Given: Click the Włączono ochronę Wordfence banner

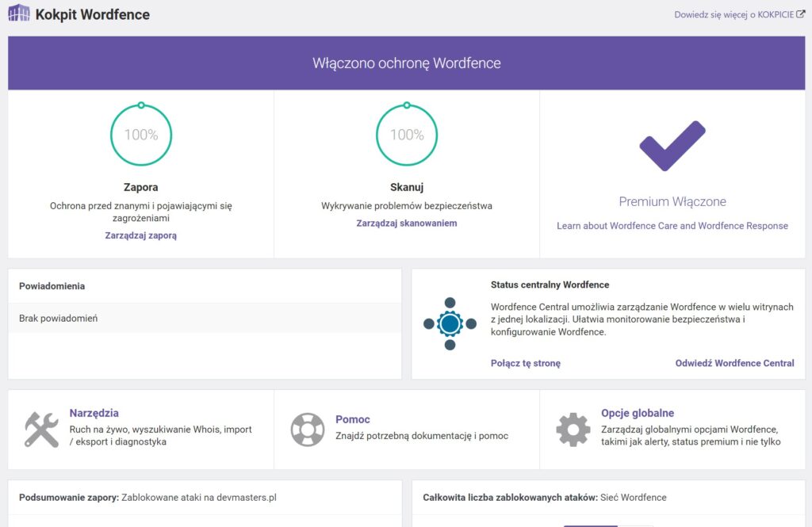Looking at the screenshot, I should coord(407,63).
